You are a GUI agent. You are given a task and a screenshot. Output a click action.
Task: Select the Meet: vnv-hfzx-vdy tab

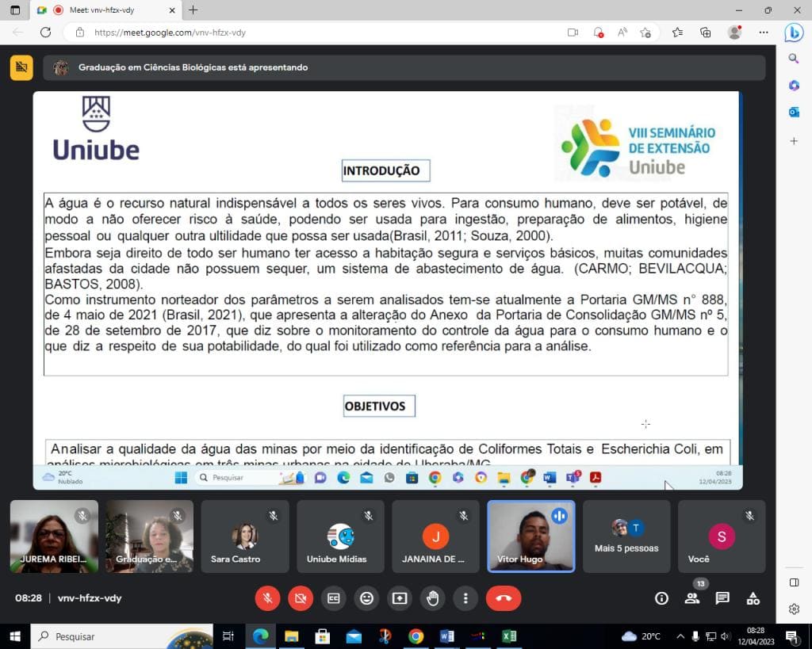point(105,10)
